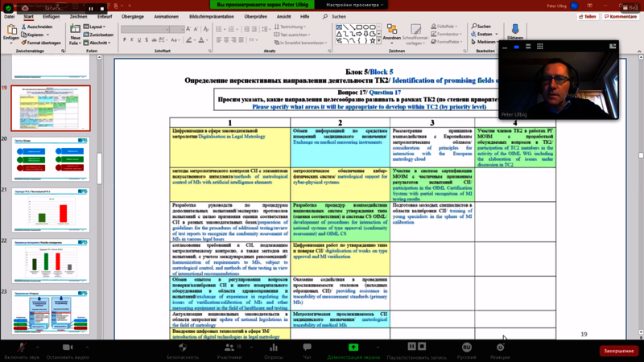This screenshot has width=644, height=362.
Task: Open Zoom Security (Безопасность) icon
Action: pos(183,348)
